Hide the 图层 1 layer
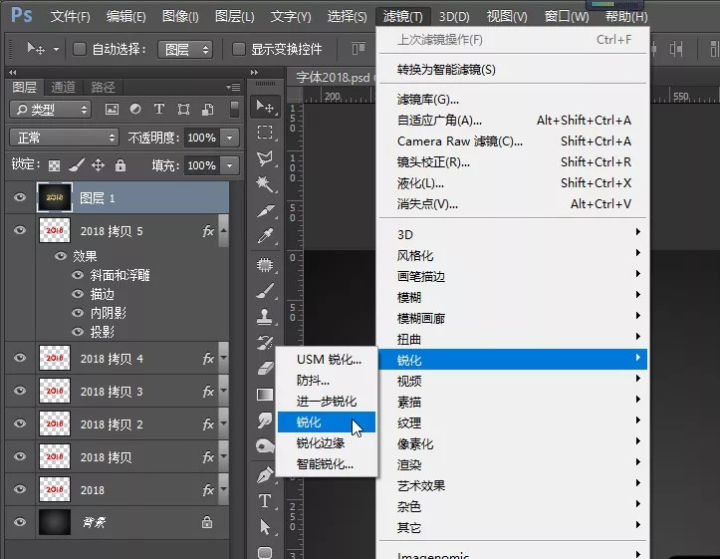 click(19, 198)
